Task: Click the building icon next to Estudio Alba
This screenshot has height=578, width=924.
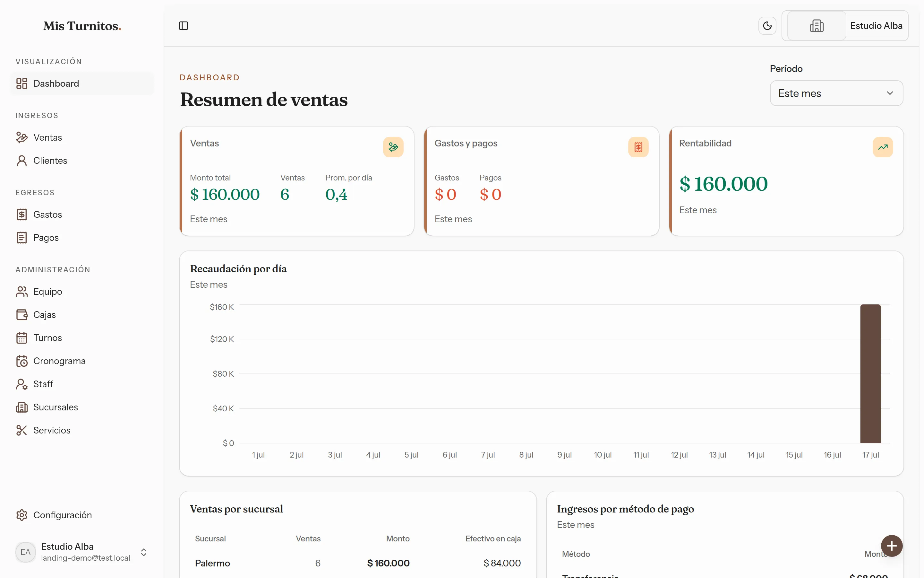Action: click(x=817, y=26)
